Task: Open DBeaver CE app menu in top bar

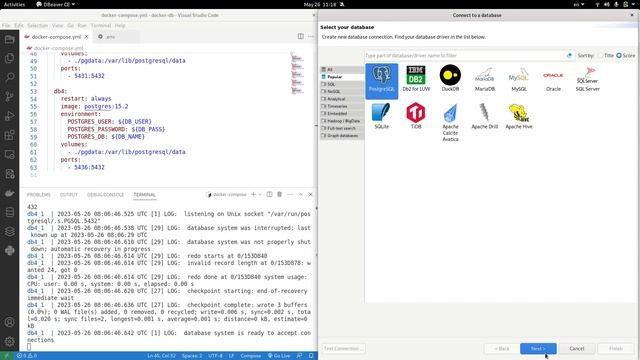Action: tap(56, 4)
